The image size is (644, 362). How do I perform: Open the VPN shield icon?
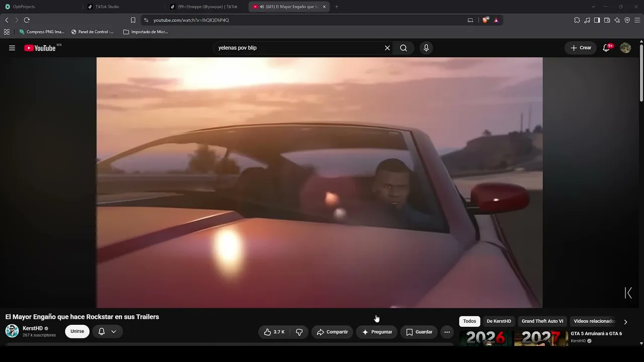[627, 20]
